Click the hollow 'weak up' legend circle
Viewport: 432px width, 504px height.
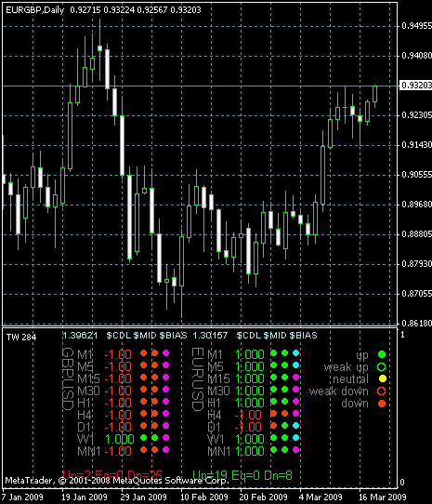(x=382, y=366)
